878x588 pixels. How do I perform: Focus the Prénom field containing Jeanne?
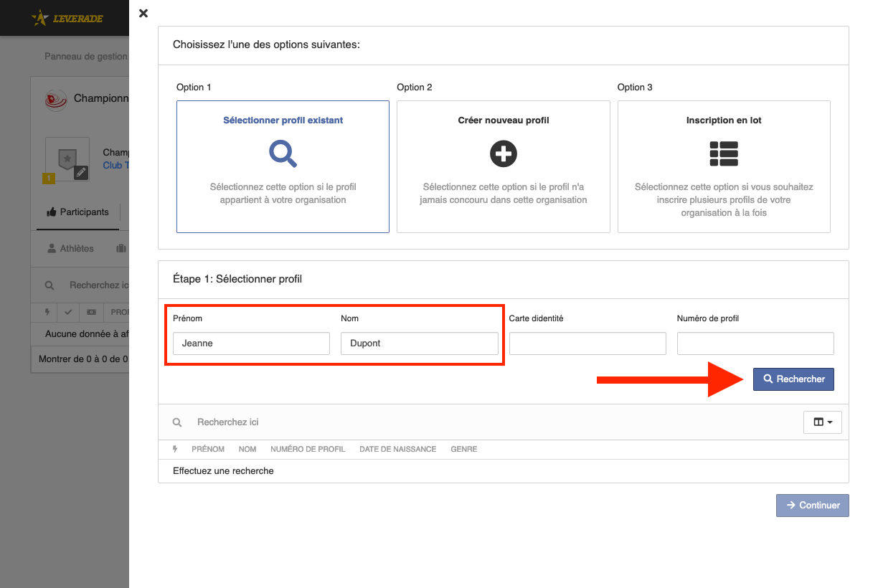pos(251,343)
